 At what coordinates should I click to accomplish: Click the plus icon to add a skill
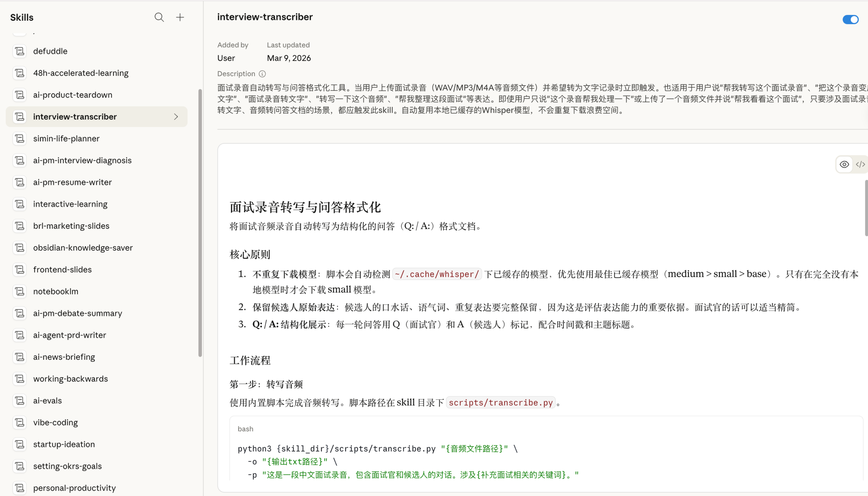coord(180,17)
